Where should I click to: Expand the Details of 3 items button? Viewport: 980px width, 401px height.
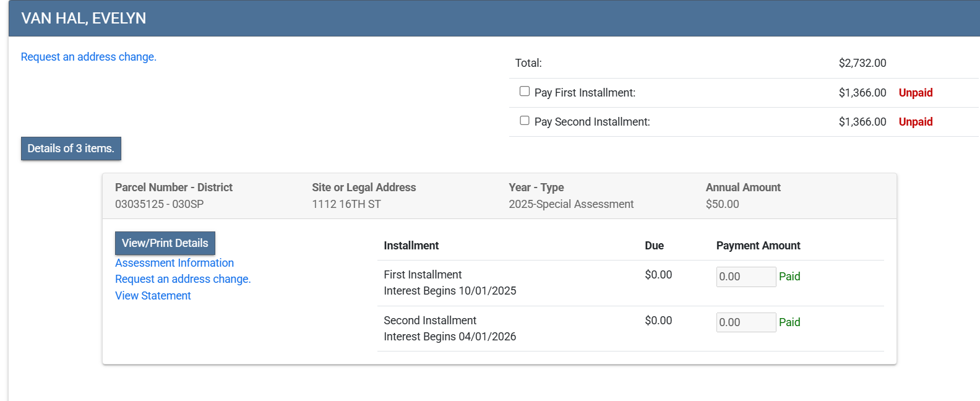pyautogui.click(x=71, y=149)
